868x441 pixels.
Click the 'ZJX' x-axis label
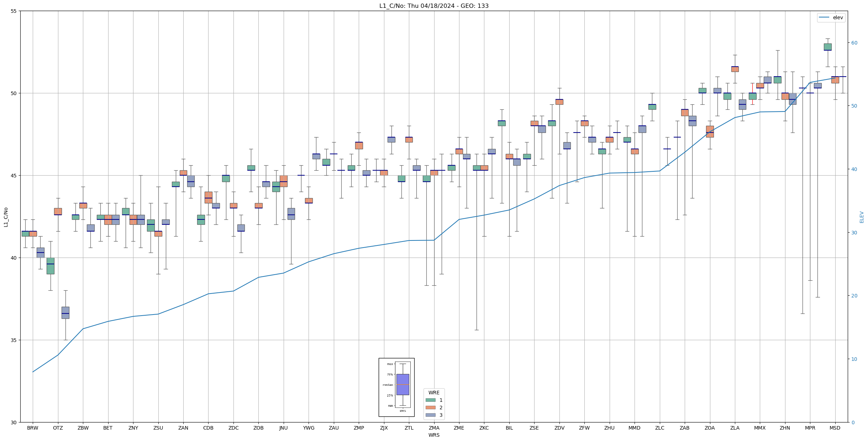[x=384, y=428]
